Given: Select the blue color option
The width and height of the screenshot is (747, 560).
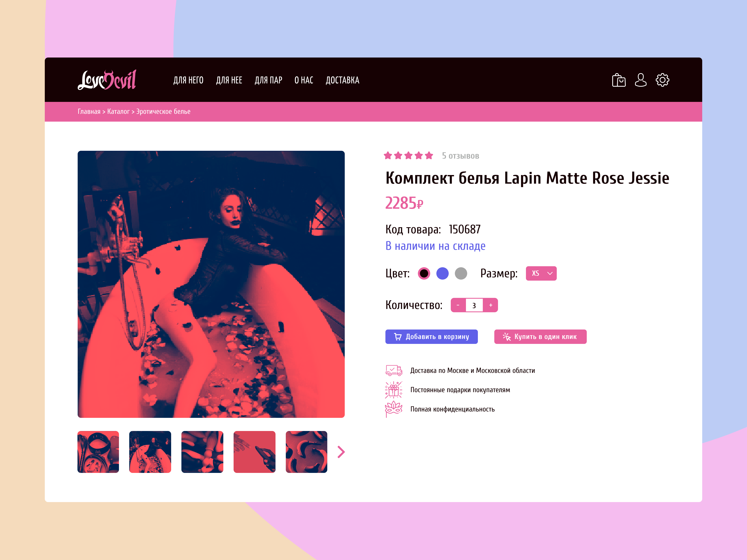Looking at the screenshot, I should pos(442,273).
